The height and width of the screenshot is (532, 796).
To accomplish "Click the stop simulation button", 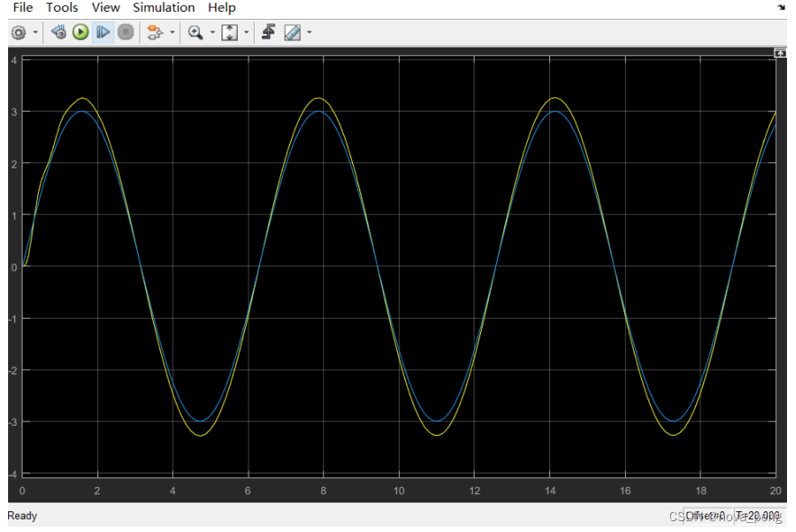I will click(125, 32).
